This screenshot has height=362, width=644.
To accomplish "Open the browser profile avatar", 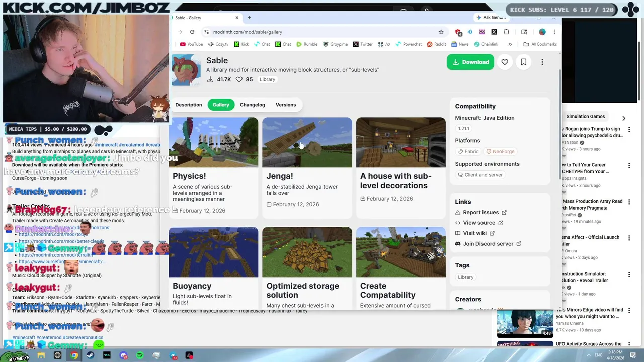I will pos(542,32).
